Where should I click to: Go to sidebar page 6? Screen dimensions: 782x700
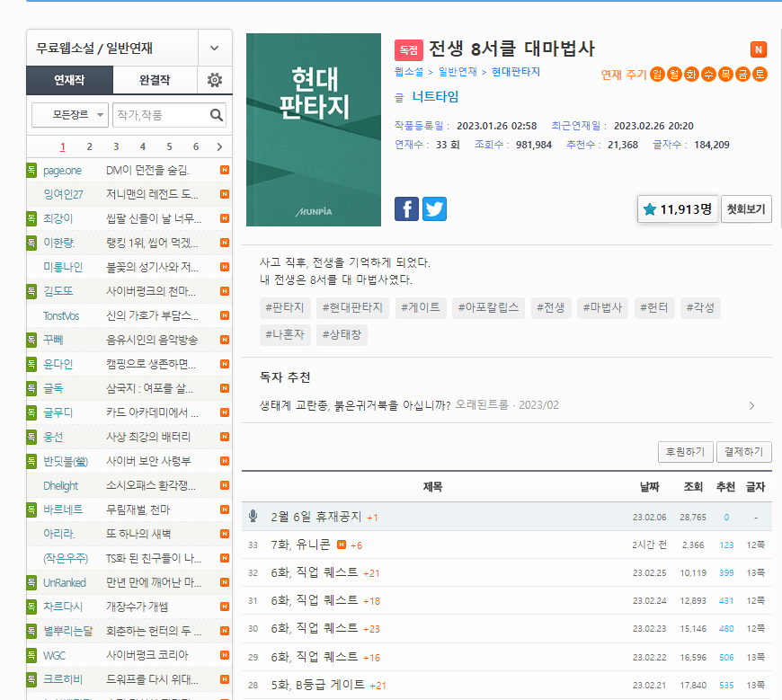tap(196, 146)
